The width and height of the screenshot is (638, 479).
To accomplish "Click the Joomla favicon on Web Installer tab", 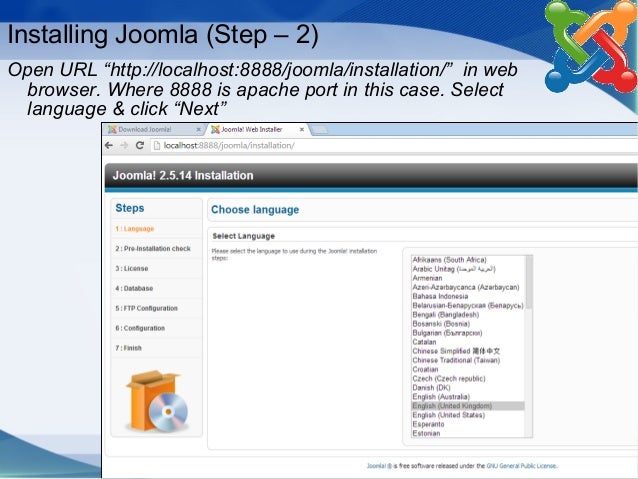I will pos(215,129).
